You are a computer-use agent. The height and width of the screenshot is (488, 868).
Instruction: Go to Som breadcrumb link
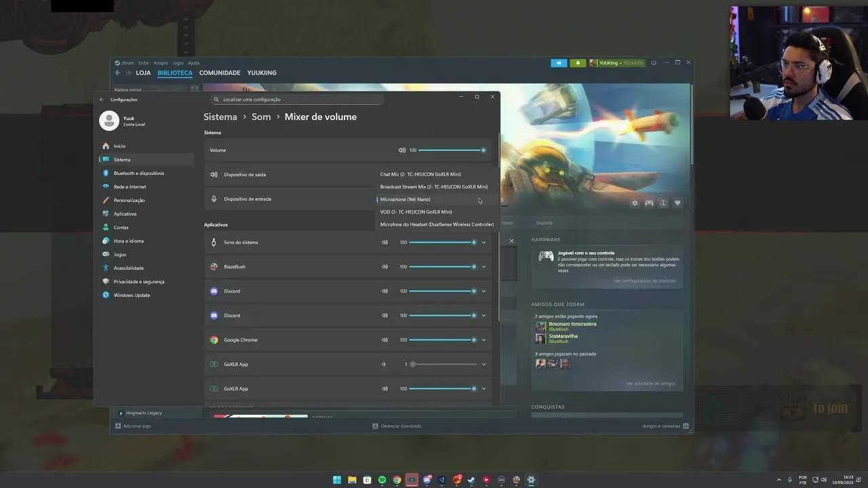(261, 117)
